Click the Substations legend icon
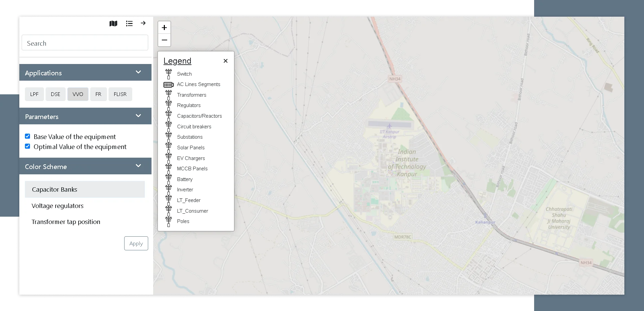Image resolution: width=644 pixels, height=311 pixels. [x=168, y=137]
